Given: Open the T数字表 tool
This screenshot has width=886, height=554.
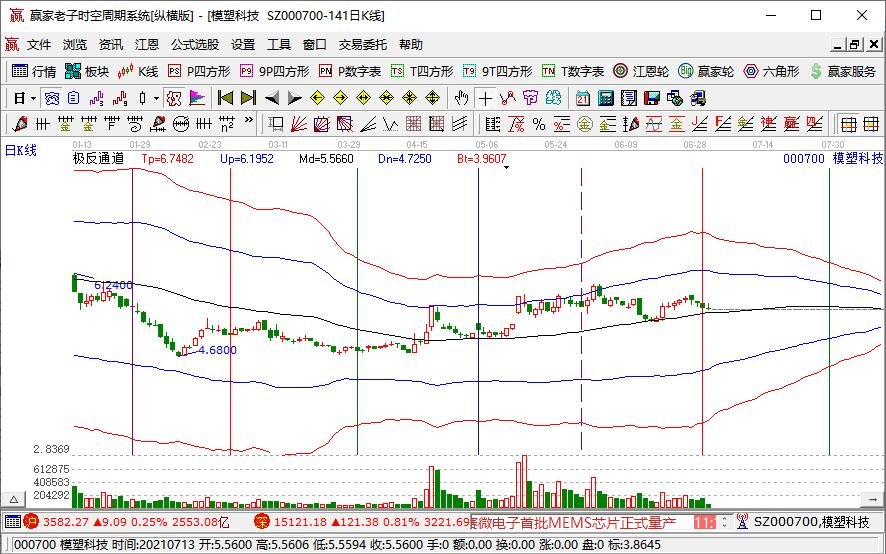Looking at the screenshot, I should [x=572, y=71].
